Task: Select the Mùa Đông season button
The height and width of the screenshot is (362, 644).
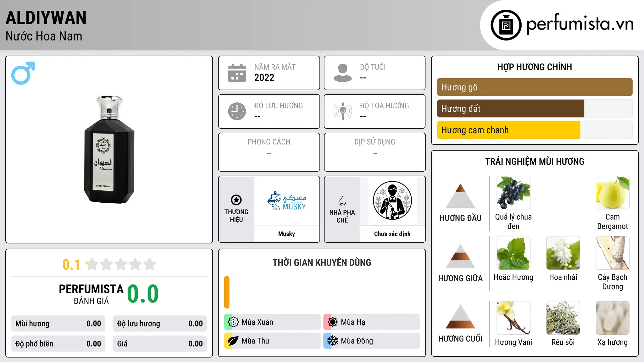Action: tap(371, 341)
